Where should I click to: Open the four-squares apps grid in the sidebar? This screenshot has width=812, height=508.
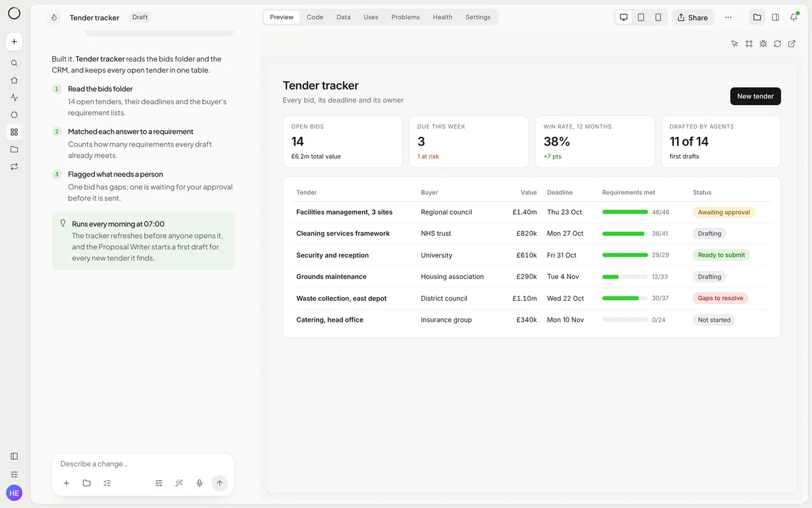coord(14,132)
